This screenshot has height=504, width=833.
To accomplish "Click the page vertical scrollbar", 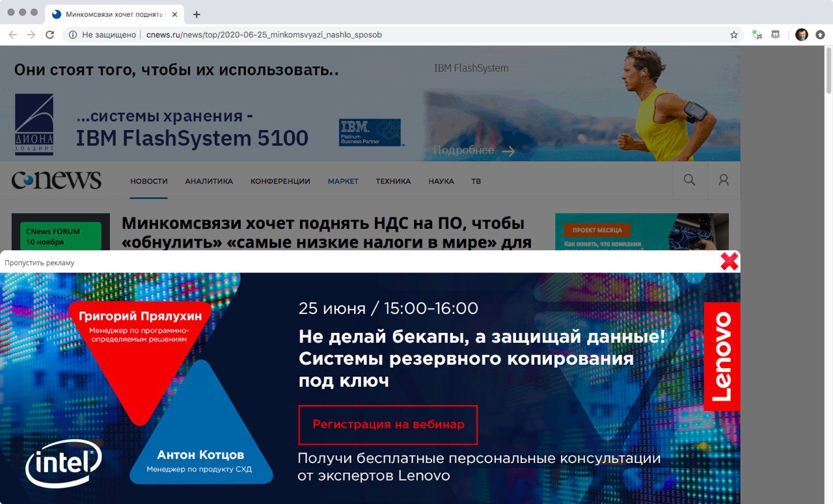I will tap(828, 274).
